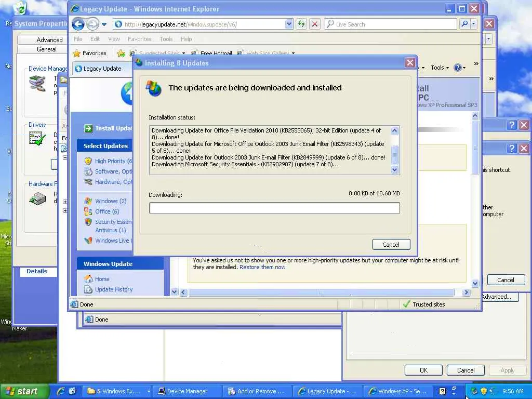Image resolution: width=532 pixels, height=399 pixels.
Task: Open the Tools dropdown in the command bar
Action: click(x=440, y=68)
